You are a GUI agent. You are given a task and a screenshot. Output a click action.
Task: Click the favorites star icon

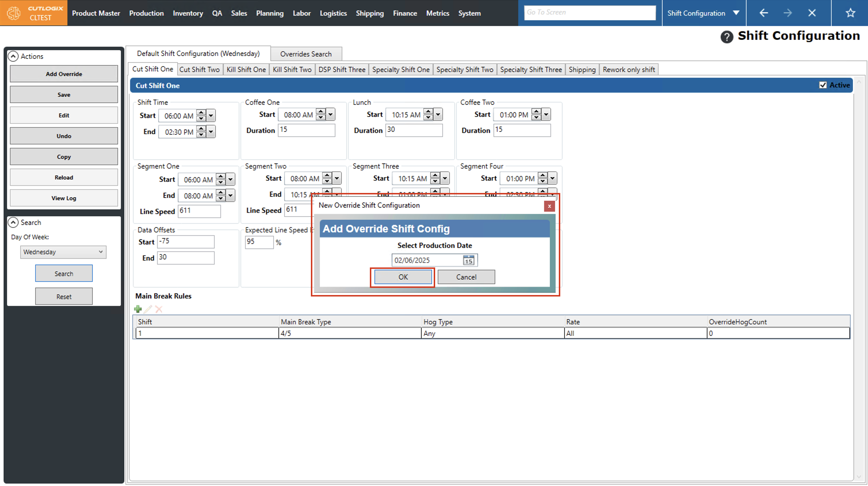(x=850, y=13)
